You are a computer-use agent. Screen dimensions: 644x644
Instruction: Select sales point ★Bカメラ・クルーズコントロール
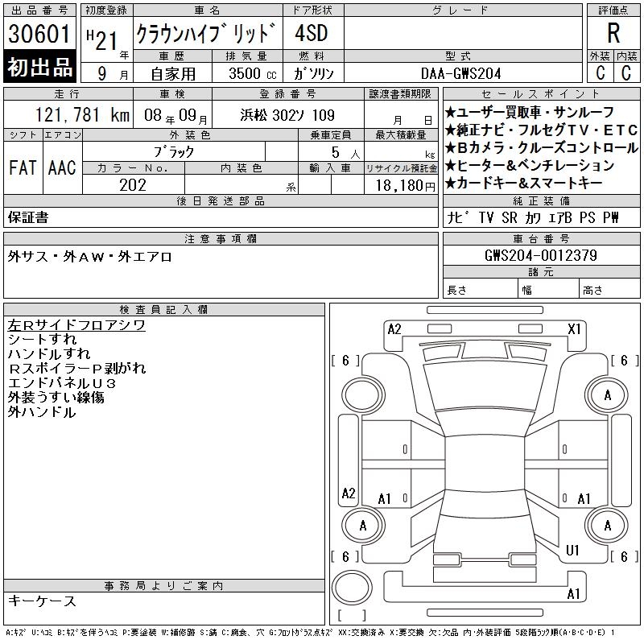pyautogui.click(x=542, y=148)
